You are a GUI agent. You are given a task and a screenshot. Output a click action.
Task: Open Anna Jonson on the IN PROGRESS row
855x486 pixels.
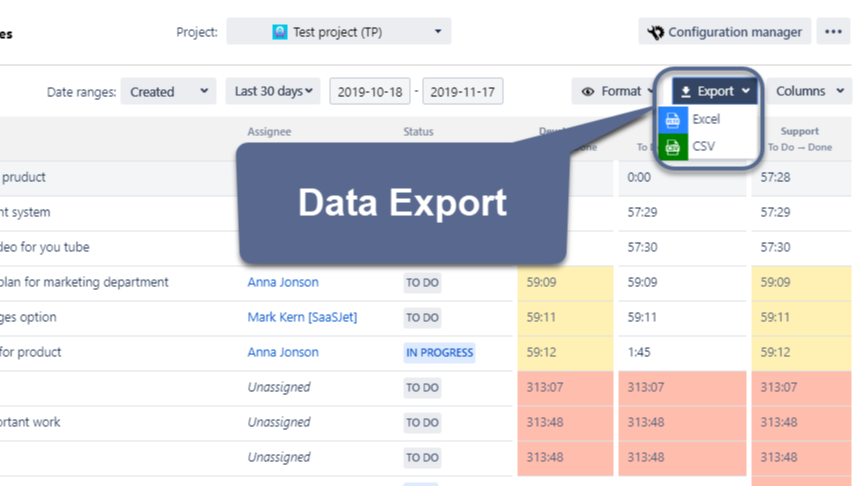283,352
